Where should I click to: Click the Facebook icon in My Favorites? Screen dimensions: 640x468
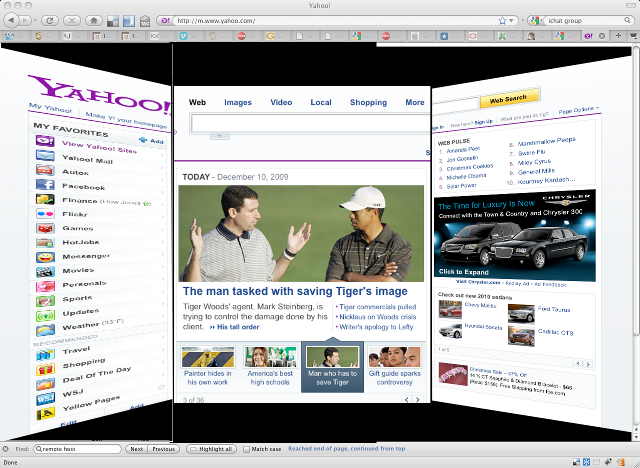pyautogui.click(x=45, y=184)
